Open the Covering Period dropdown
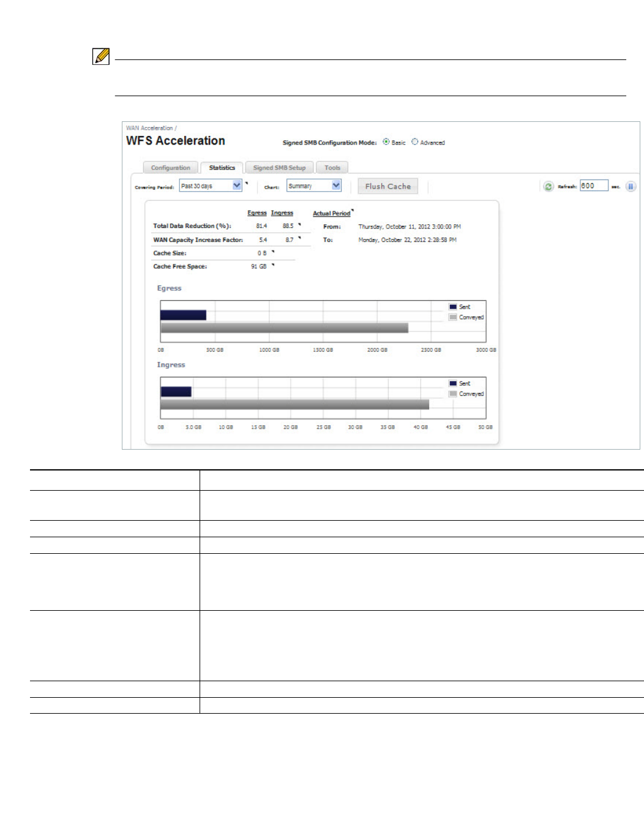The height and width of the screenshot is (816, 644). pyautogui.click(x=211, y=186)
